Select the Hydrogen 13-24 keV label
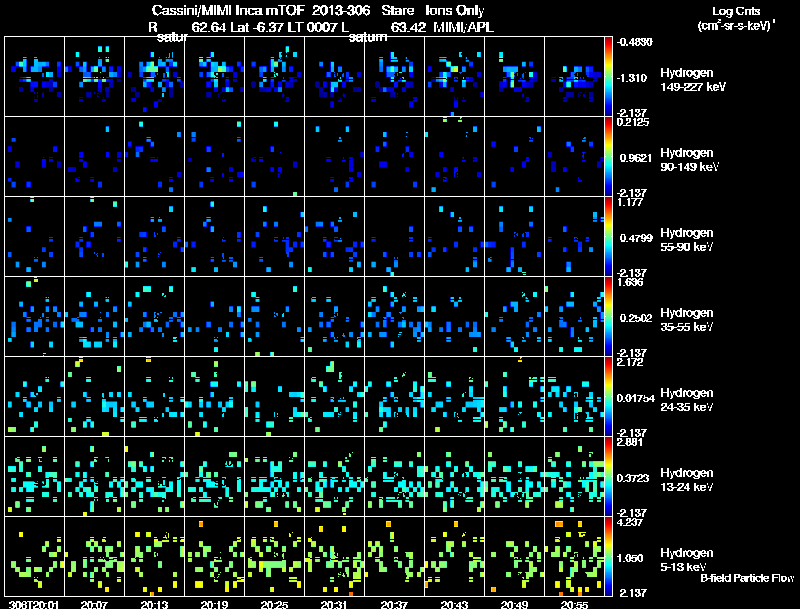 pos(690,480)
